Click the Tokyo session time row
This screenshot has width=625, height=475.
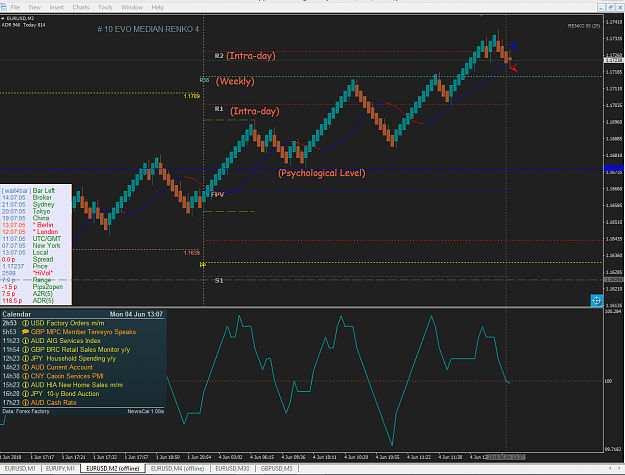[27, 211]
